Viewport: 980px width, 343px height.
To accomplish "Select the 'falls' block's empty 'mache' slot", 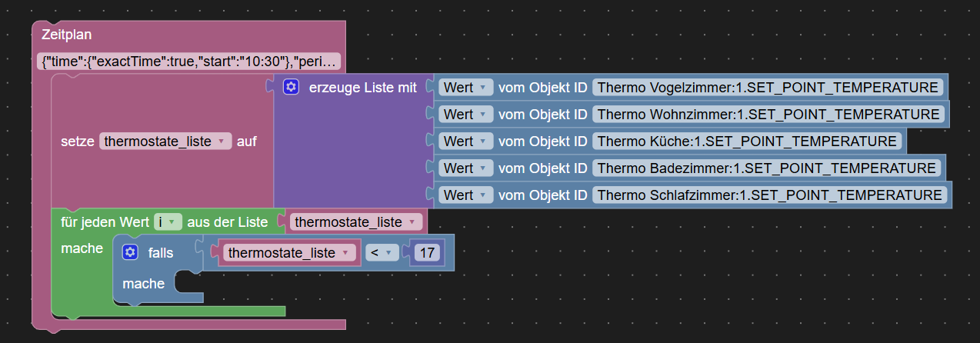I will [189, 283].
